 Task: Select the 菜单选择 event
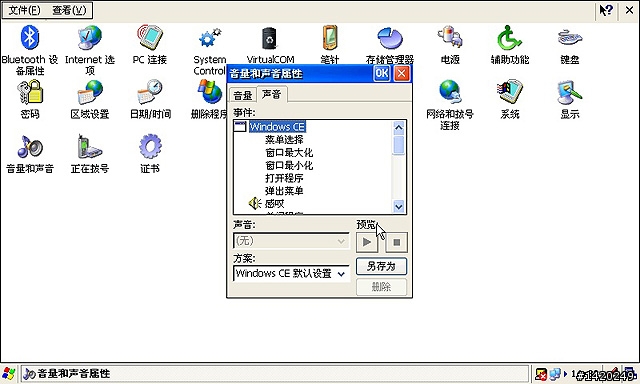click(x=284, y=140)
